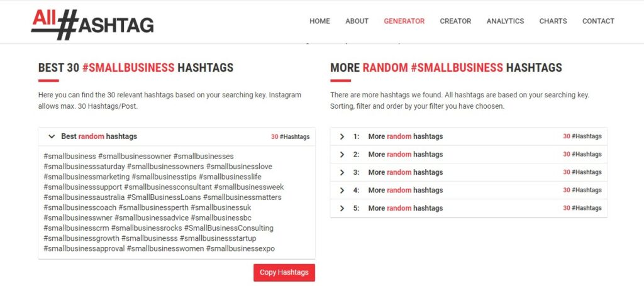
Task: Expand row 2 More random hashtags
Action: pyautogui.click(x=341, y=155)
